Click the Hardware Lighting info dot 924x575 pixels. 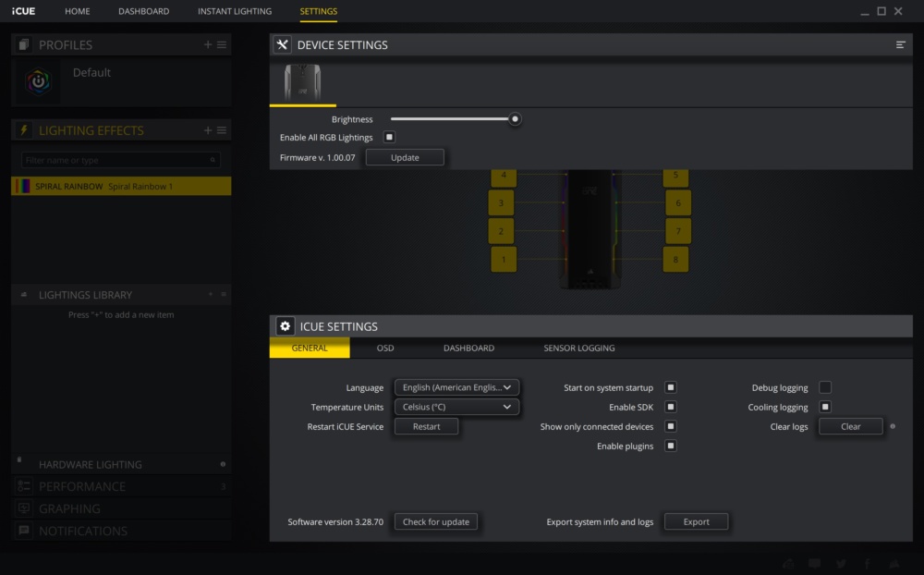tap(223, 464)
